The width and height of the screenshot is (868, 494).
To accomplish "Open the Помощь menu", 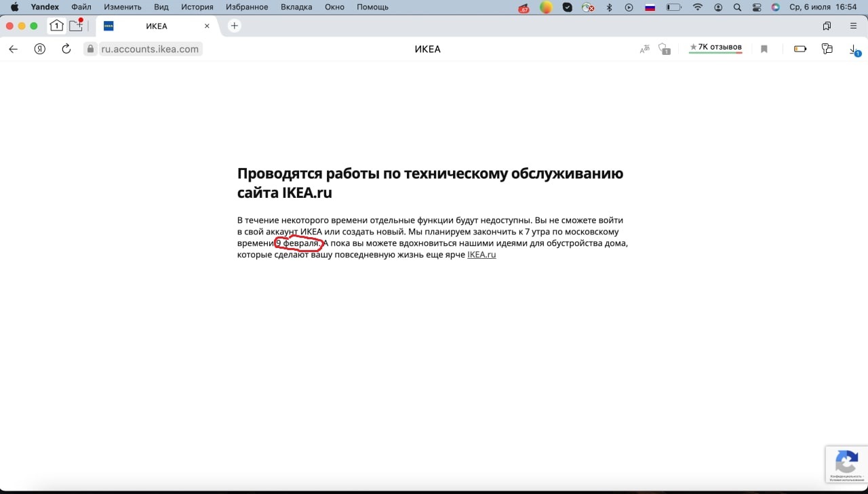I will click(373, 7).
